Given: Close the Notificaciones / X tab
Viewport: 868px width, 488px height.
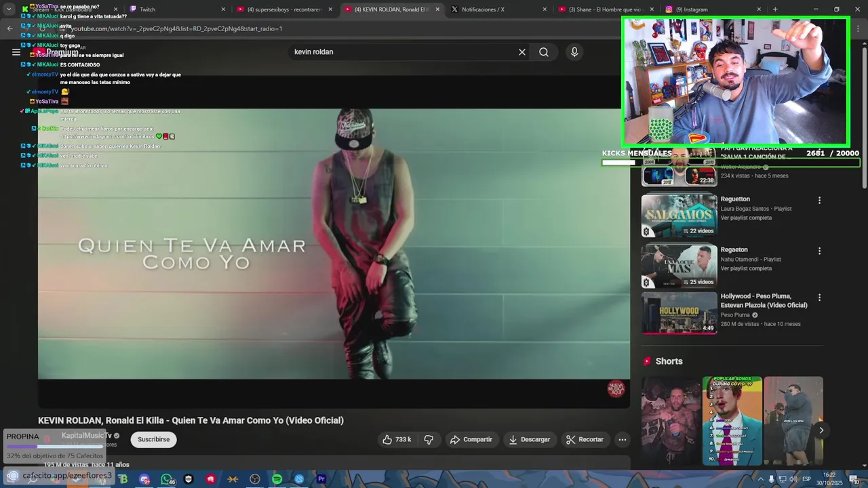Looking at the screenshot, I should (x=545, y=9).
